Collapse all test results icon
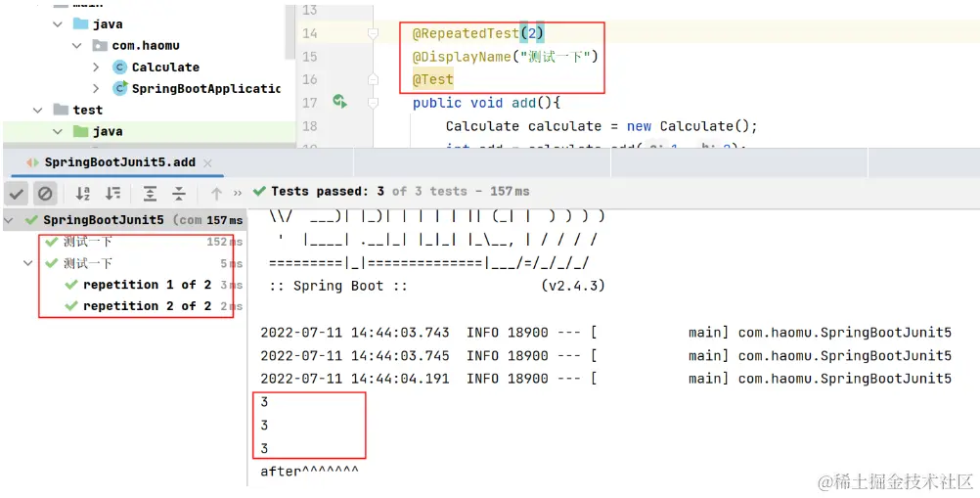 [x=179, y=194]
